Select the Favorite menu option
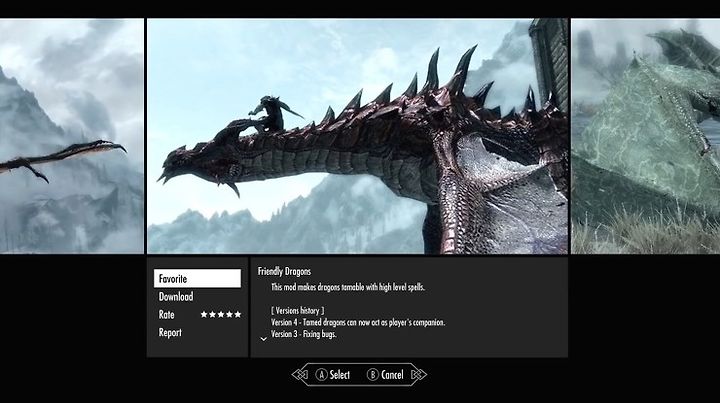 197,279
